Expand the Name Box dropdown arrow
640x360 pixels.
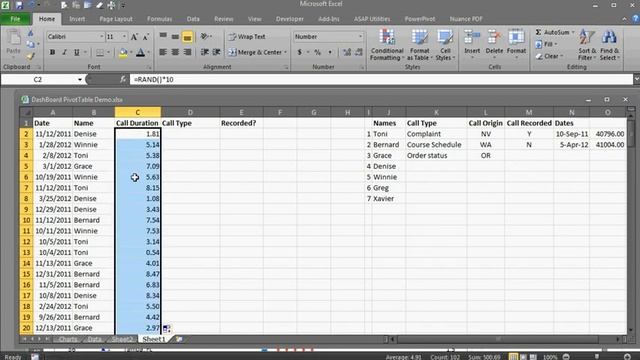point(80,80)
